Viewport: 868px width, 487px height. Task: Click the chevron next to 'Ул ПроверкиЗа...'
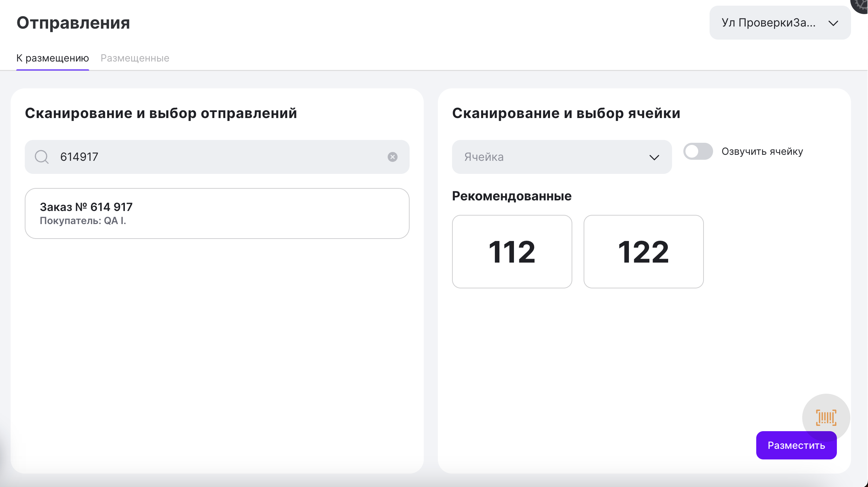pyautogui.click(x=833, y=23)
